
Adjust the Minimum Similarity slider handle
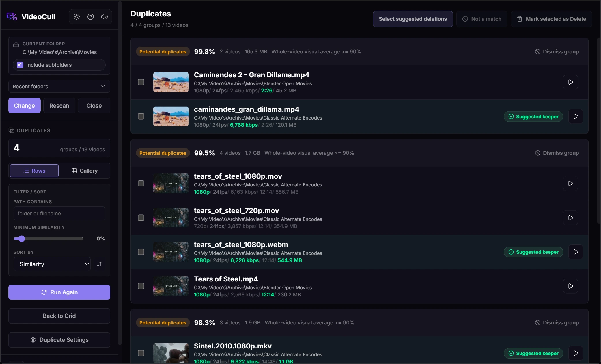pos(21,239)
